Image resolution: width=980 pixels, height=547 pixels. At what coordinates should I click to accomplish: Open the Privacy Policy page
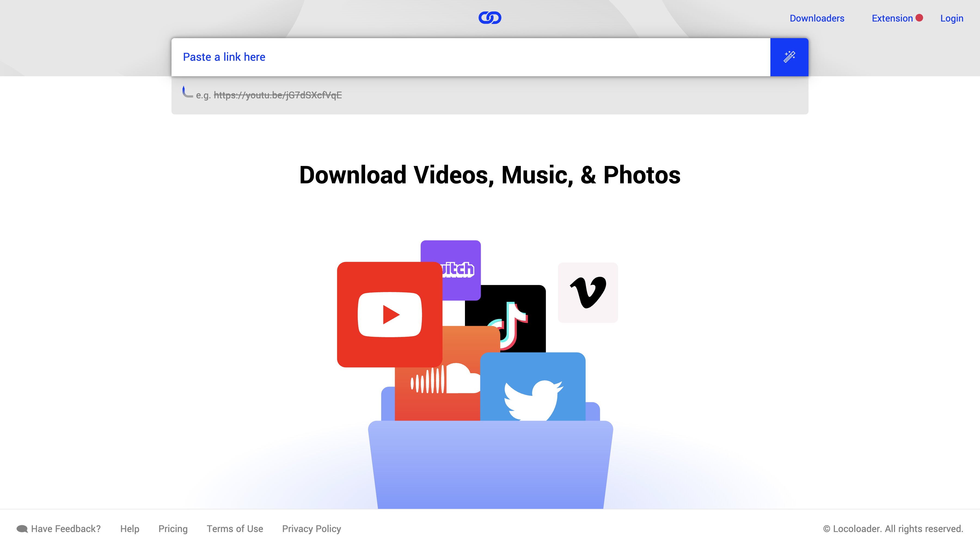311,529
